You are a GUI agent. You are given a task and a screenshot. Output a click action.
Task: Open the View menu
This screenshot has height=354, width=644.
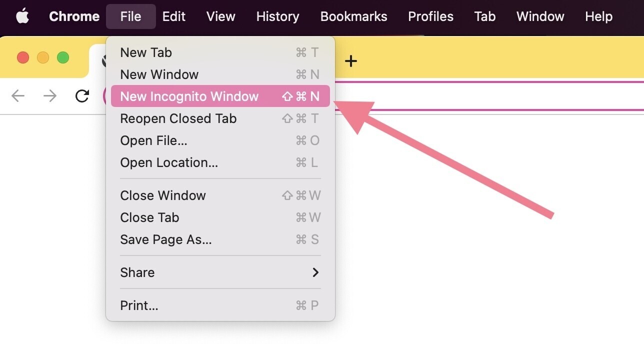[x=220, y=16]
